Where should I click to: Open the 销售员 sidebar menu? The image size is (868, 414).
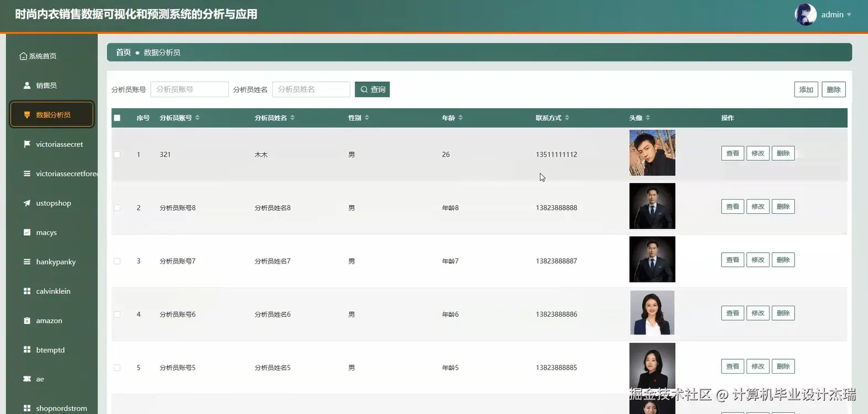click(x=52, y=85)
